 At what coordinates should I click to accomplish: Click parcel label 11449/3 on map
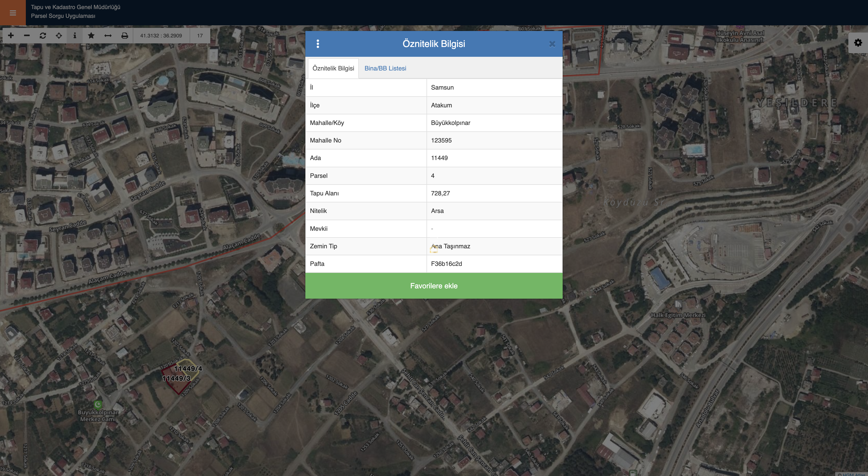pos(176,378)
